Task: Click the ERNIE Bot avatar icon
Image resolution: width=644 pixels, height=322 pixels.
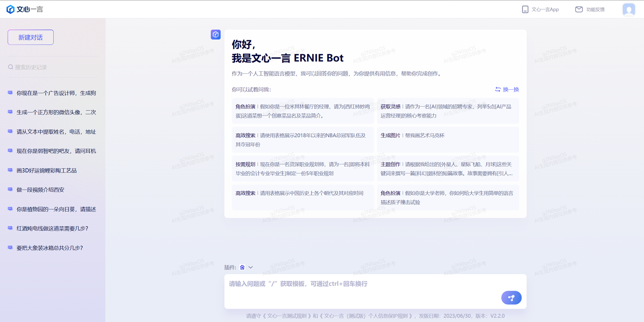Action: tap(216, 35)
